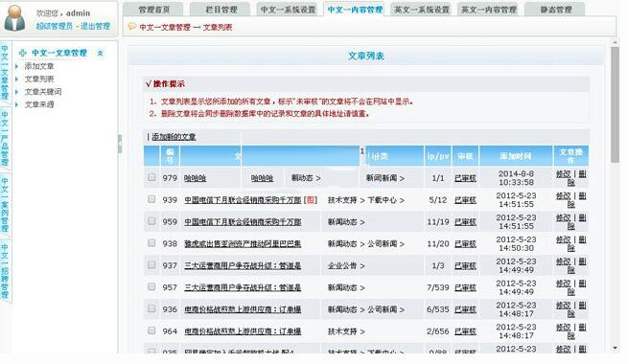Select vertical tab 中文—产品管理
627x364 pixels.
click(5, 138)
